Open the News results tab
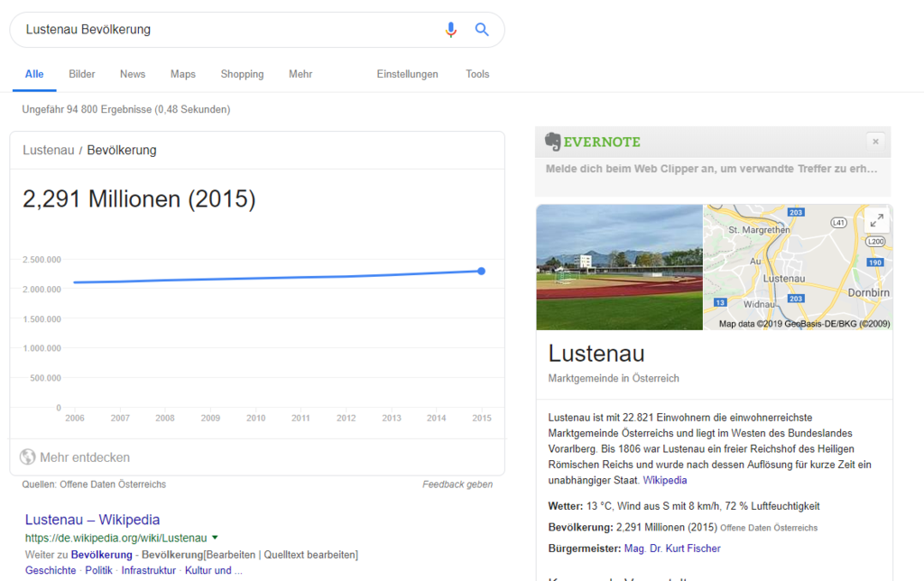Screen dimensions: 924x581 (133, 74)
